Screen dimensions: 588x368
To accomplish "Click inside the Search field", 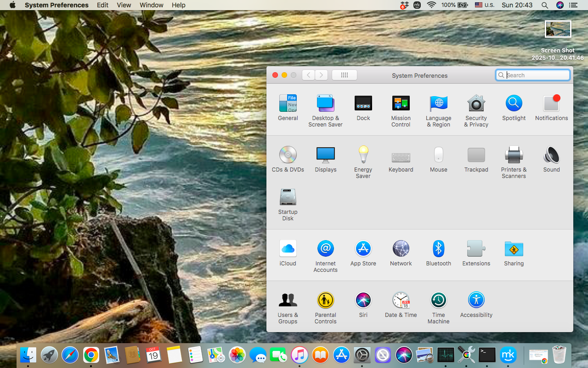I will point(533,75).
